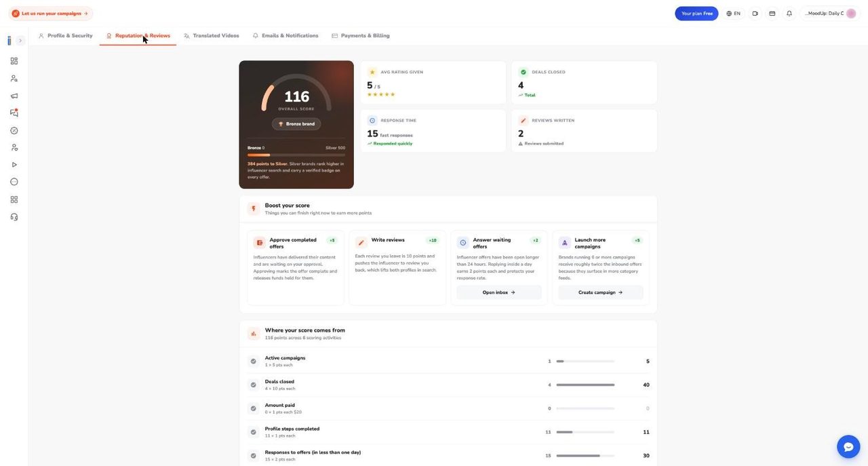Image resolution: width=868 pixels, height=466 pixels.
Task: Click the star icon of Avg Rating Given
Action: coord(372,72)
